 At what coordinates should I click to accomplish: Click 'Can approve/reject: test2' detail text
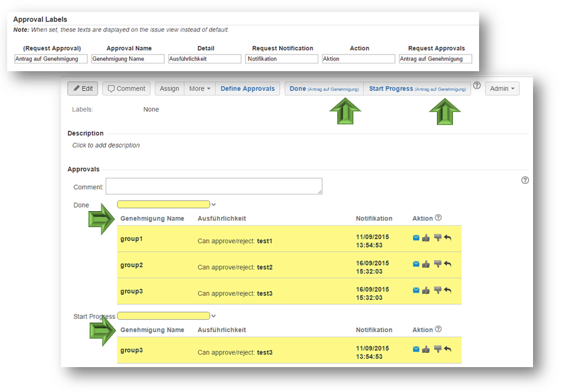click(235, 267)
